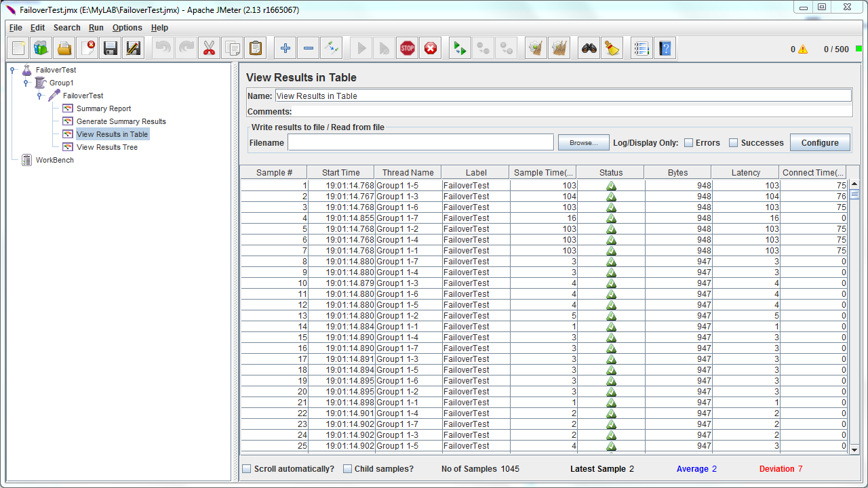
Task: Click the Clear results broom icon
Action: click(536, 48)
